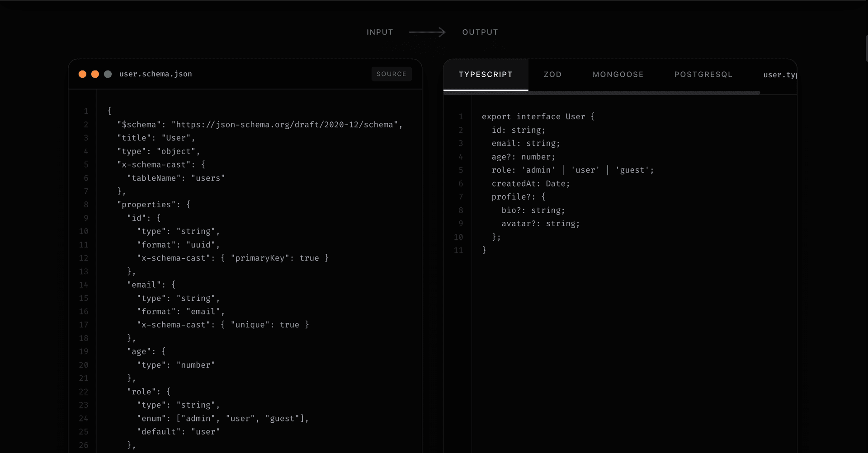Click line number 26 in source gutter
This screenshot has height=453, width=868.
84,445
